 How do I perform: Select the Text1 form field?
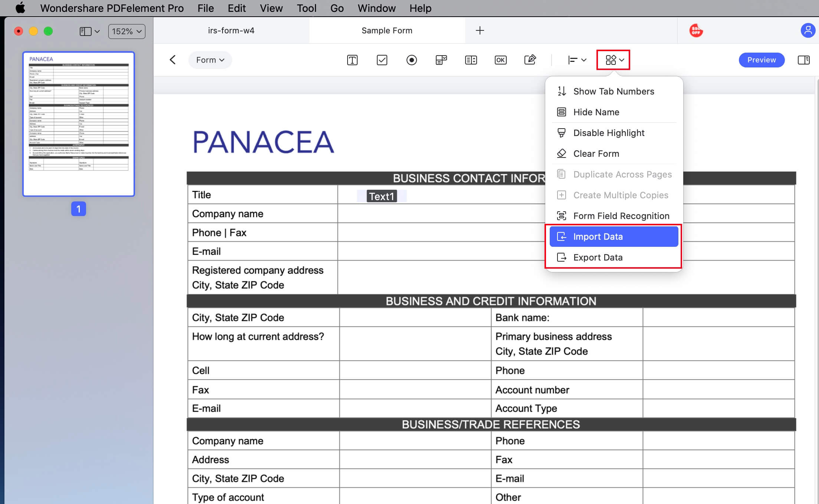click(x=382, y=196)
